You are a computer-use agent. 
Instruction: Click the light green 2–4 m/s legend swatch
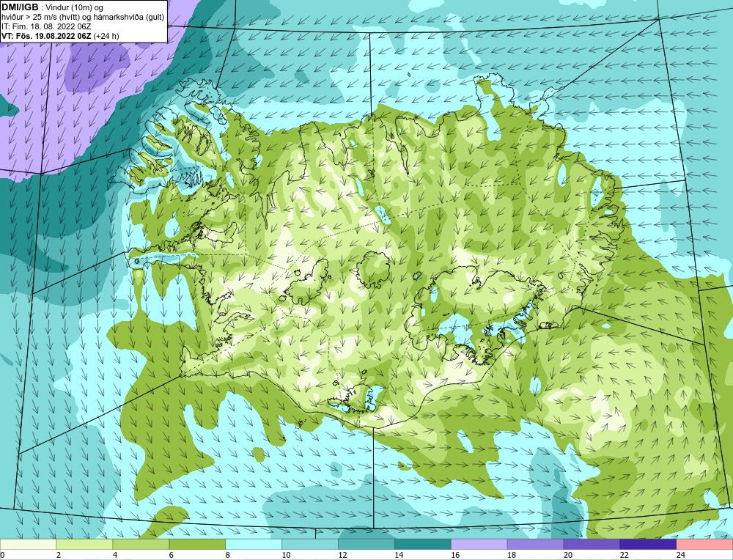[x=84, y=544]
